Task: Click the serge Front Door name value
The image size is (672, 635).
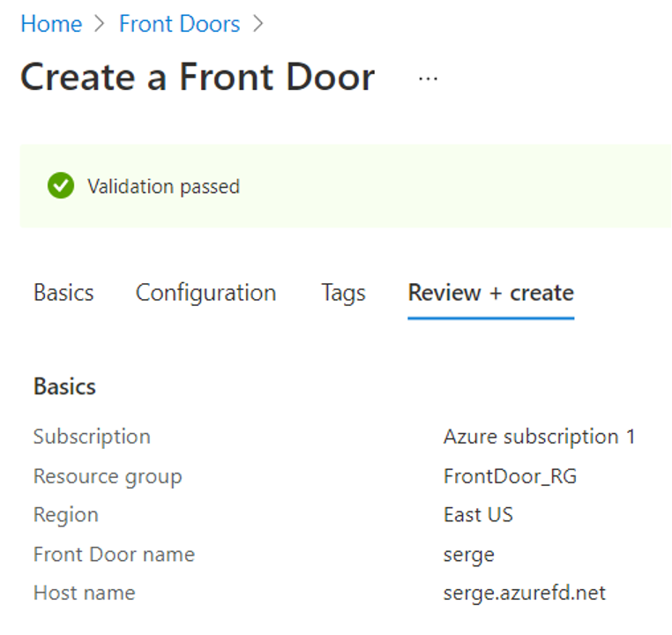Action: tap(469, 556)
